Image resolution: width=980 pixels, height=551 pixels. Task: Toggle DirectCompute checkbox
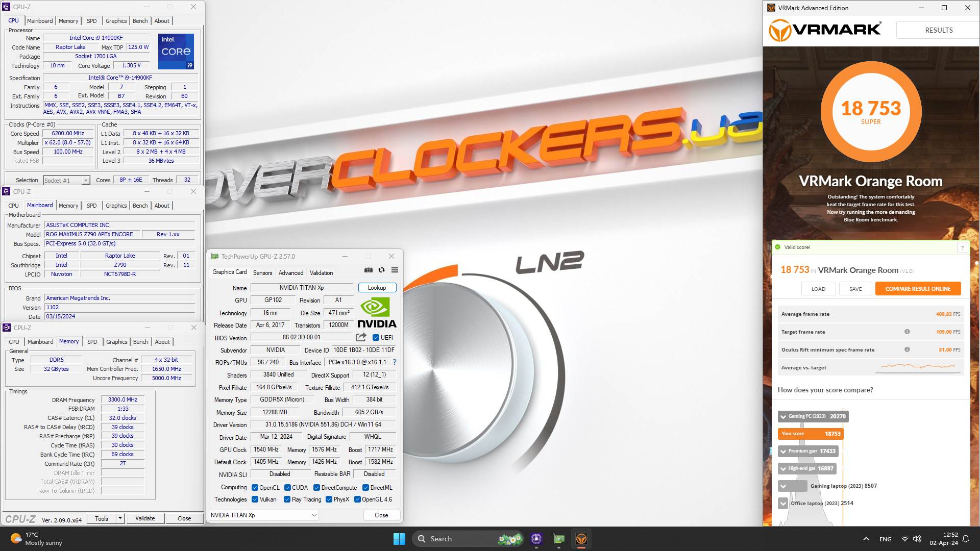click(316, 488)
